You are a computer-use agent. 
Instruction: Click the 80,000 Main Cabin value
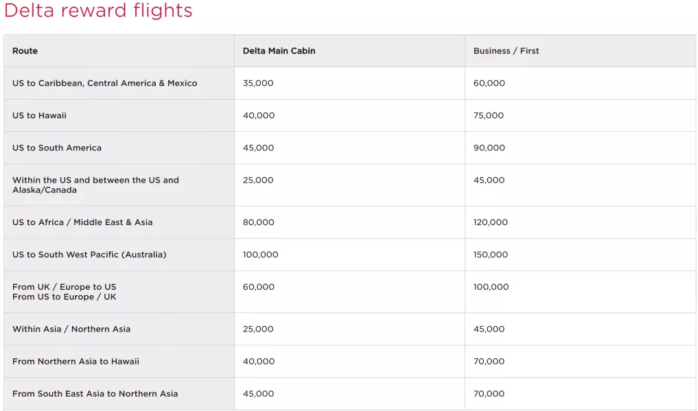pyautogui.click(x=258, y=222)
